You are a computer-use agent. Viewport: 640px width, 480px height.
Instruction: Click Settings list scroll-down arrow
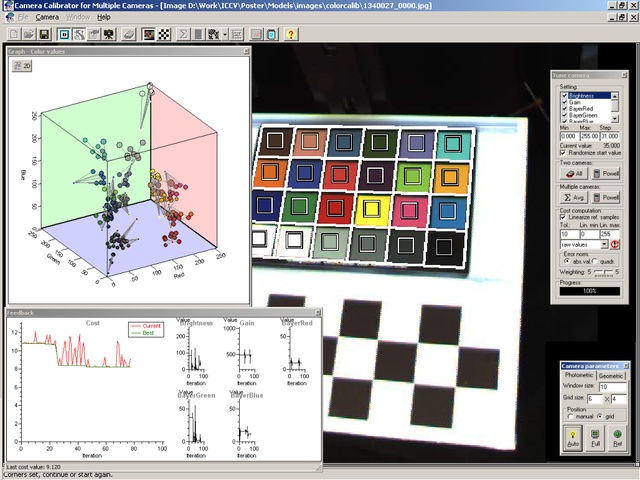[x=615, y=118]
